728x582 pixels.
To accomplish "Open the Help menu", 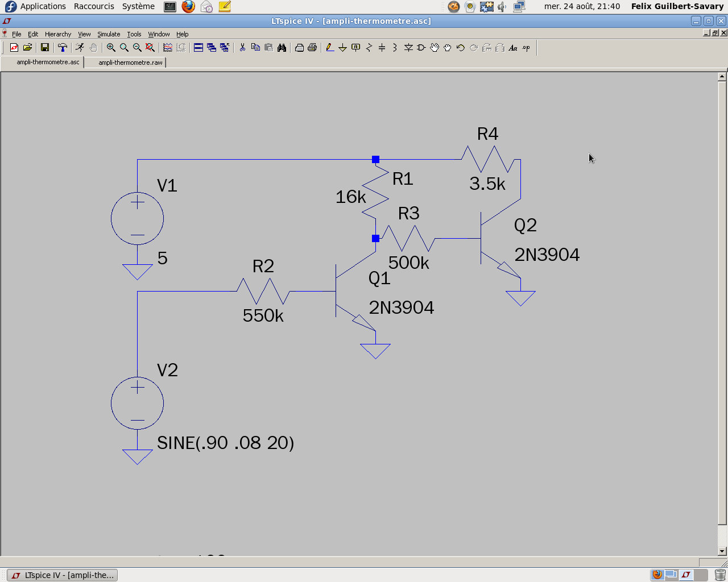I will coord(182,34).
